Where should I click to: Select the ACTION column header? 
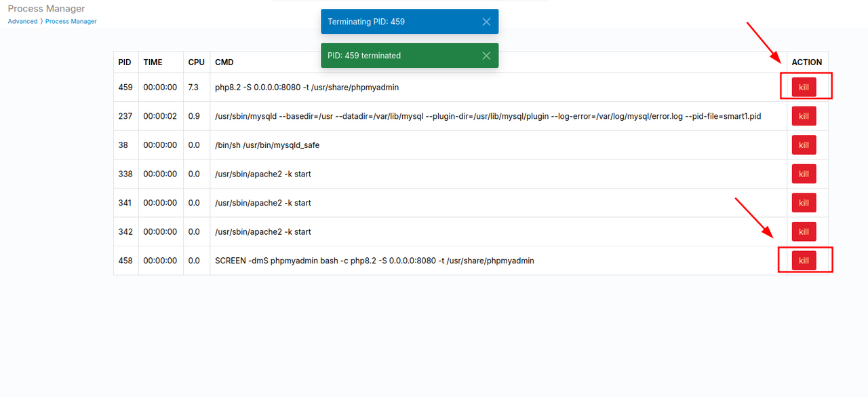pos(807,62)
